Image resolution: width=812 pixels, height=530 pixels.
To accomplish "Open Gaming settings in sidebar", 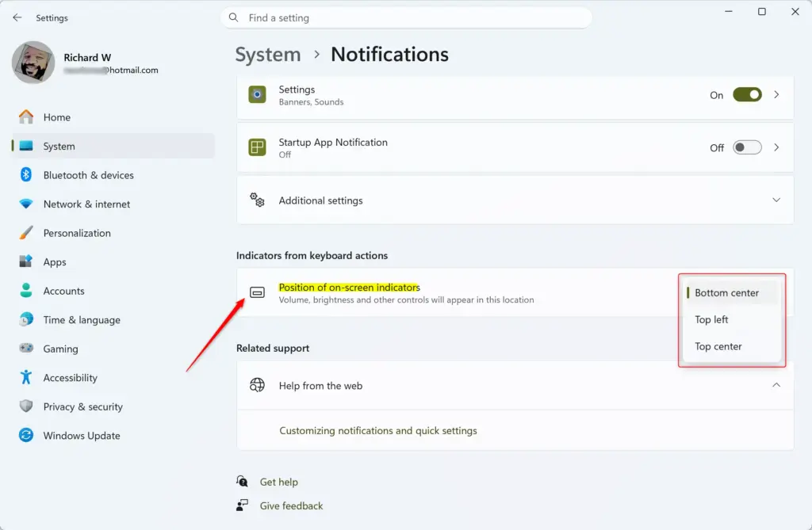I will click(113, 349).
